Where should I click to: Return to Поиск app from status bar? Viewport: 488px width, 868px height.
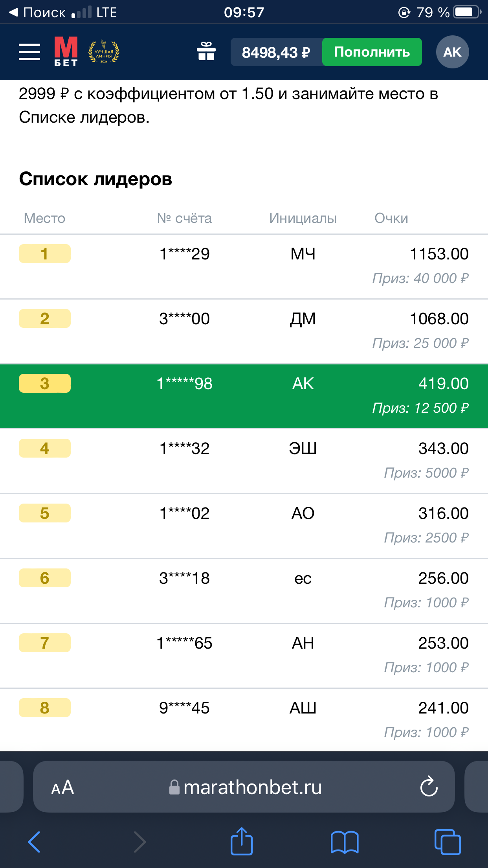[37, 12]
